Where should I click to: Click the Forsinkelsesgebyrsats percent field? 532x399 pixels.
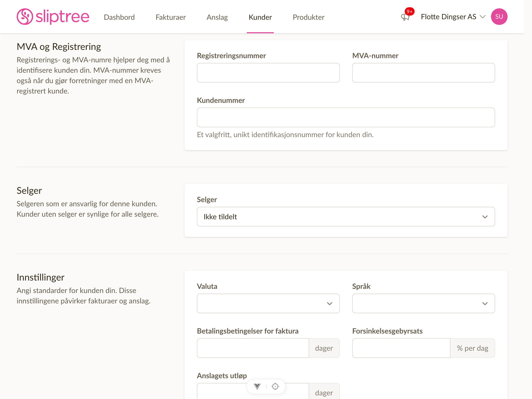[401, 348]
